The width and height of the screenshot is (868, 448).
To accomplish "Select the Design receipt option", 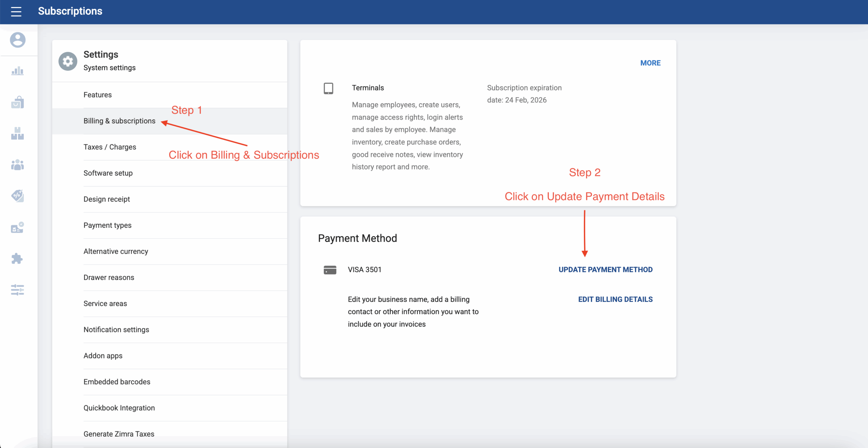I will point(106,199).
